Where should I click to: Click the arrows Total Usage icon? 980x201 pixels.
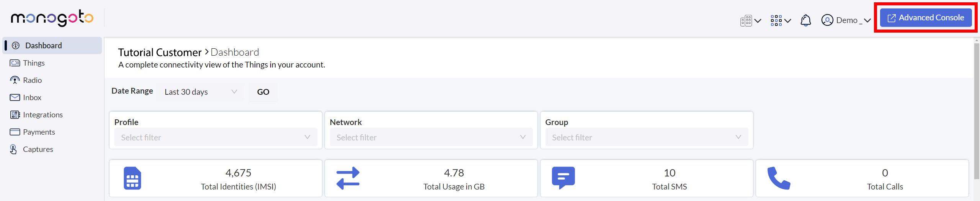coord(348,178)
